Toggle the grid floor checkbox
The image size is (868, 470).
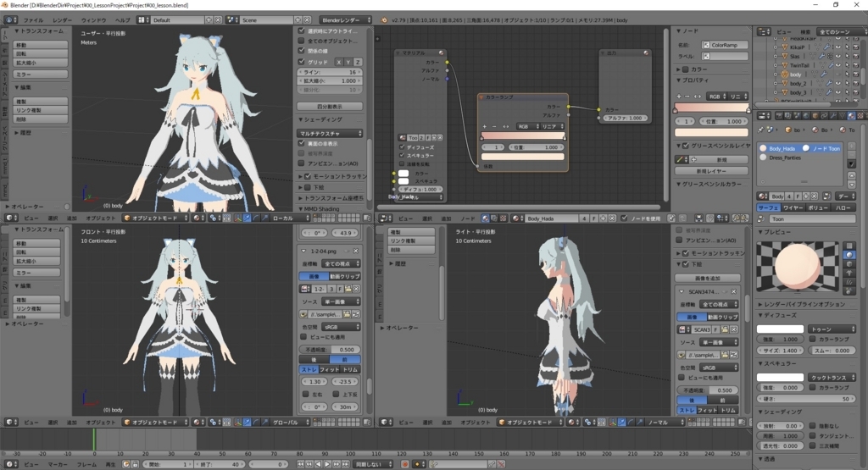302,62
